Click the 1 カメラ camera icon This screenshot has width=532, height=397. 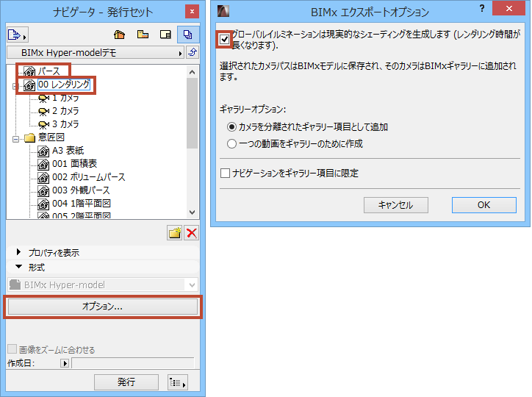44,99
